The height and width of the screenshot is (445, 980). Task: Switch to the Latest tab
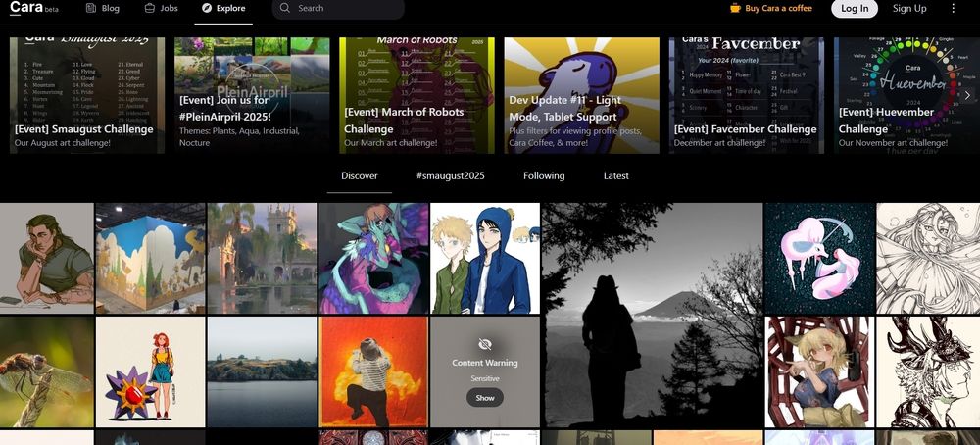click(x=616, y=175)
